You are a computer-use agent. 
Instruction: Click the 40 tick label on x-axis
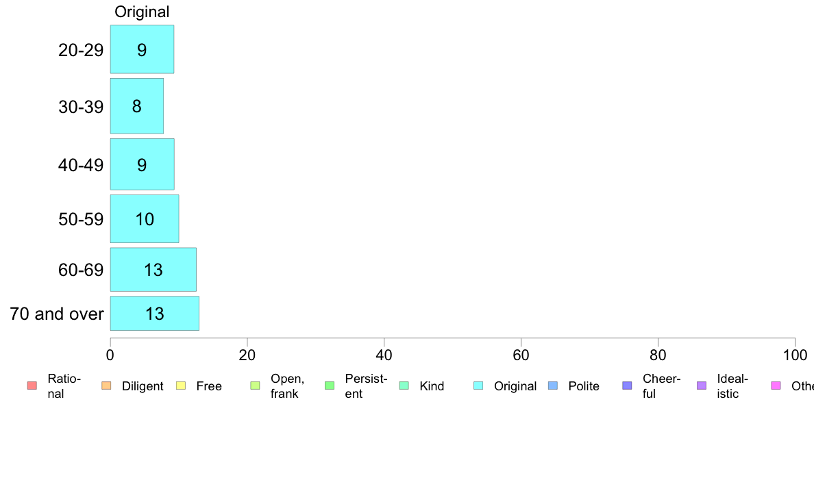(x=384, y=355)
